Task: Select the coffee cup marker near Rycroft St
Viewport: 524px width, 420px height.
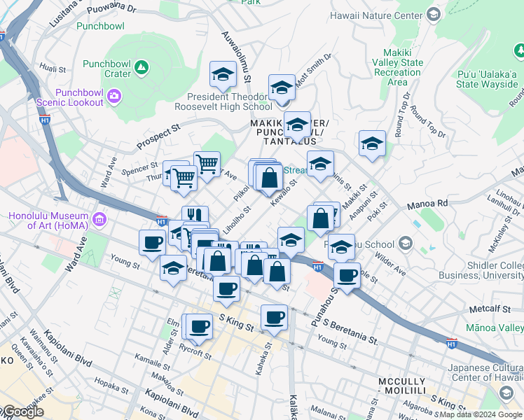Action: coord(200,328)
